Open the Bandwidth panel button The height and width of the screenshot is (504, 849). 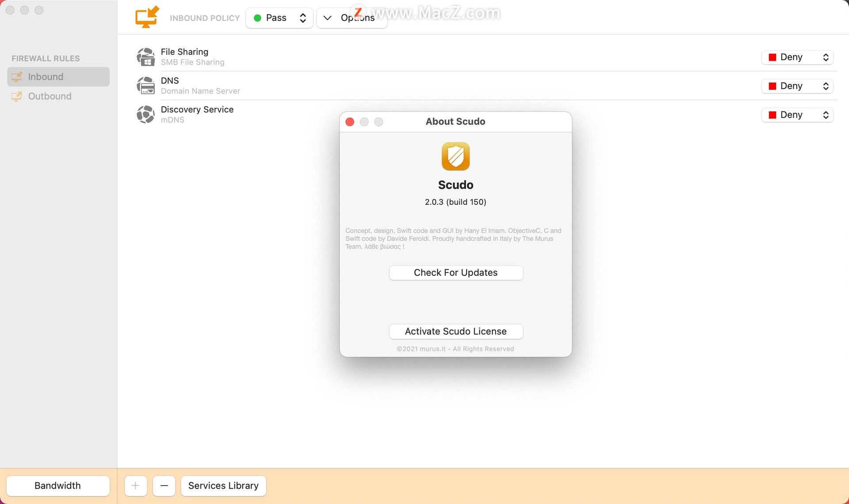point(58,485)
